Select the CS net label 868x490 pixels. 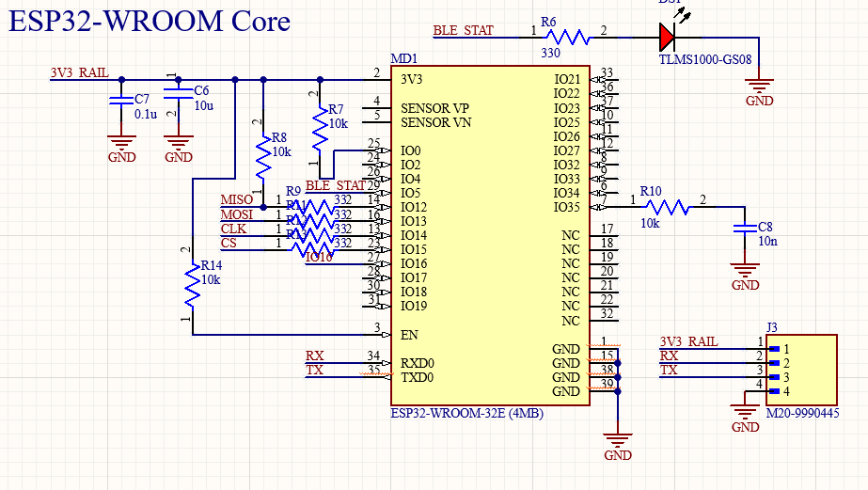pyautogui.click(x=229, y=243)
